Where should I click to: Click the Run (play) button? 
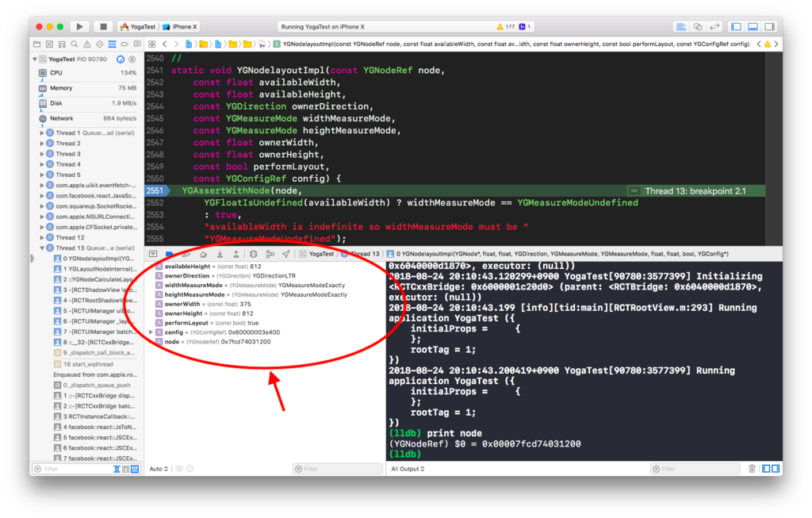79,26
